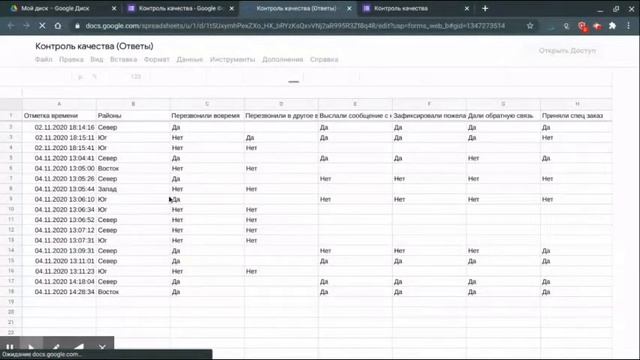Select the cursor arrow tool in recorder bar
The image size is (640, 360).
(31, 347)
